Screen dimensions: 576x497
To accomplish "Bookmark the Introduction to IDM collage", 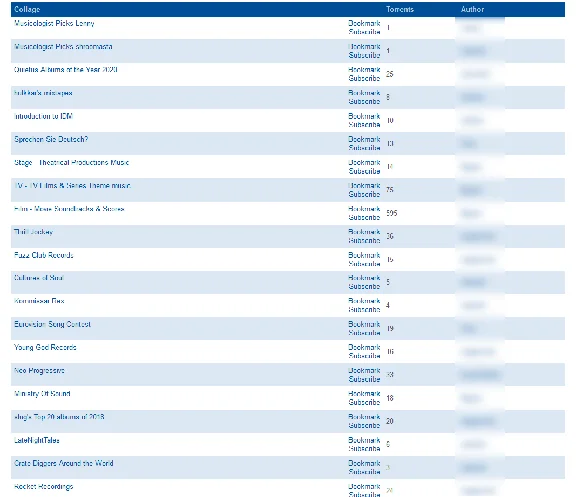I will (x=364, y=116).
